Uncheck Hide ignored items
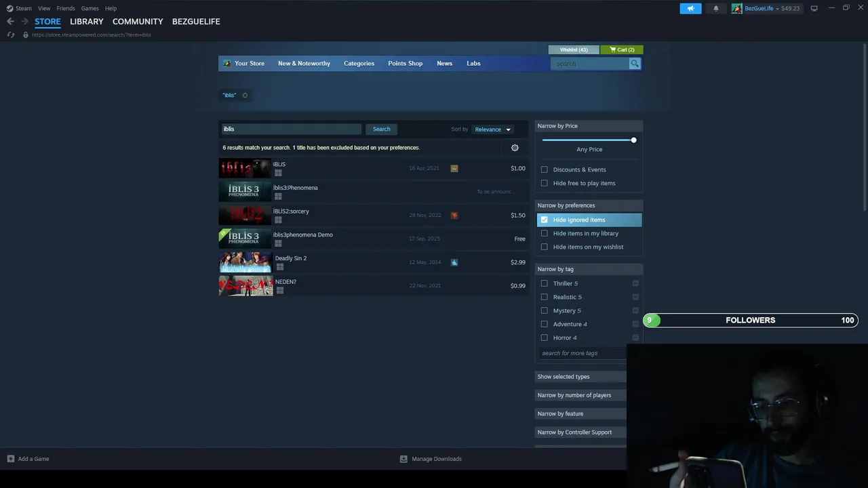The width and height of the screenshot is (868, 488). tap(544, 220)
